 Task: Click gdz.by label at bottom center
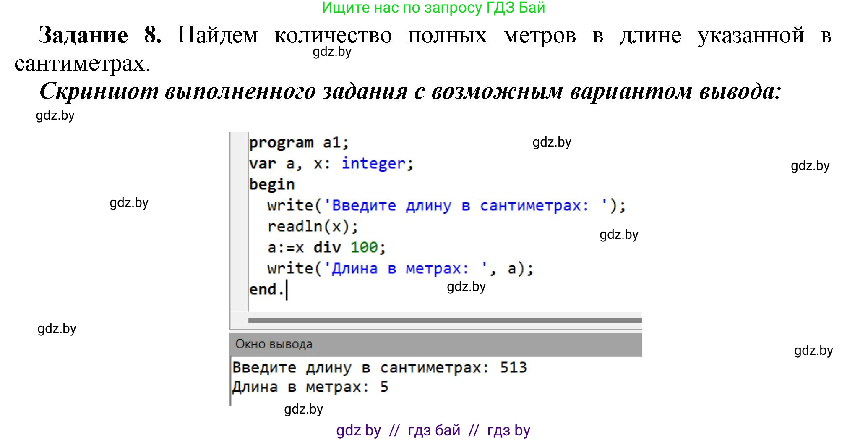[x=303, y=409]
